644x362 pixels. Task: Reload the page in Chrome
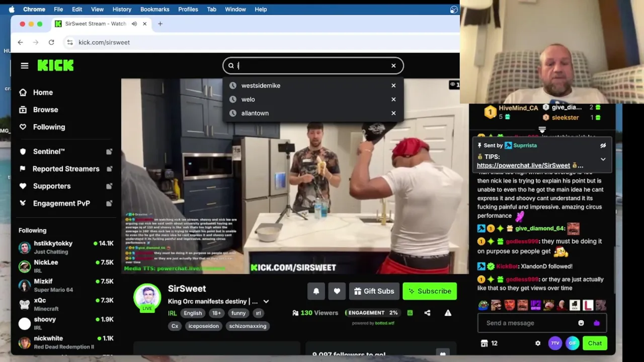coord(51,42)
